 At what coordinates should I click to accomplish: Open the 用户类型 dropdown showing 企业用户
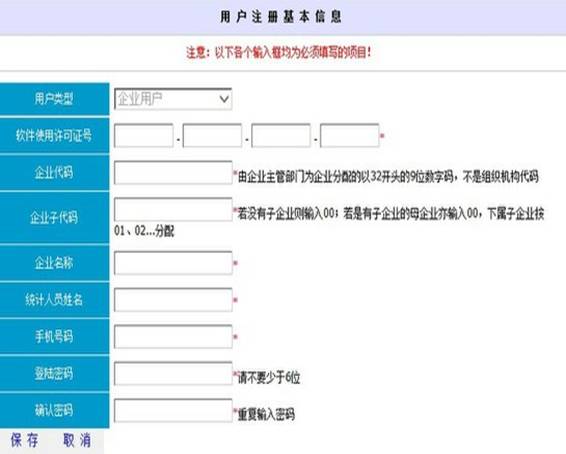pos(173,99)
